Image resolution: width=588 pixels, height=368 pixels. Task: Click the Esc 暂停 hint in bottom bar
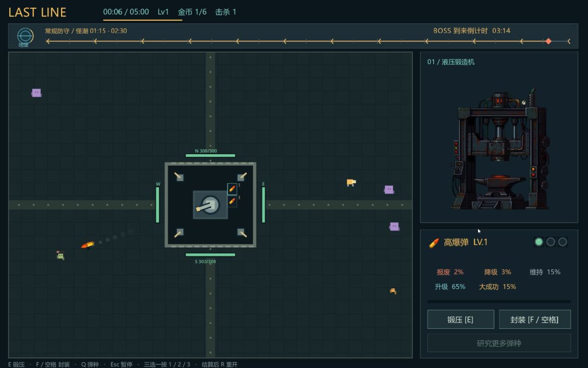coord(121,364)
